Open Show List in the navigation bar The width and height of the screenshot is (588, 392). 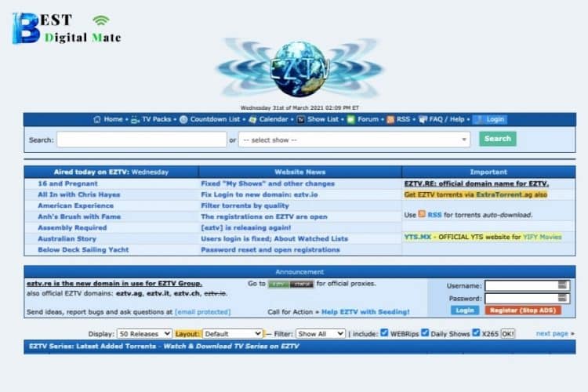(323, 119)
